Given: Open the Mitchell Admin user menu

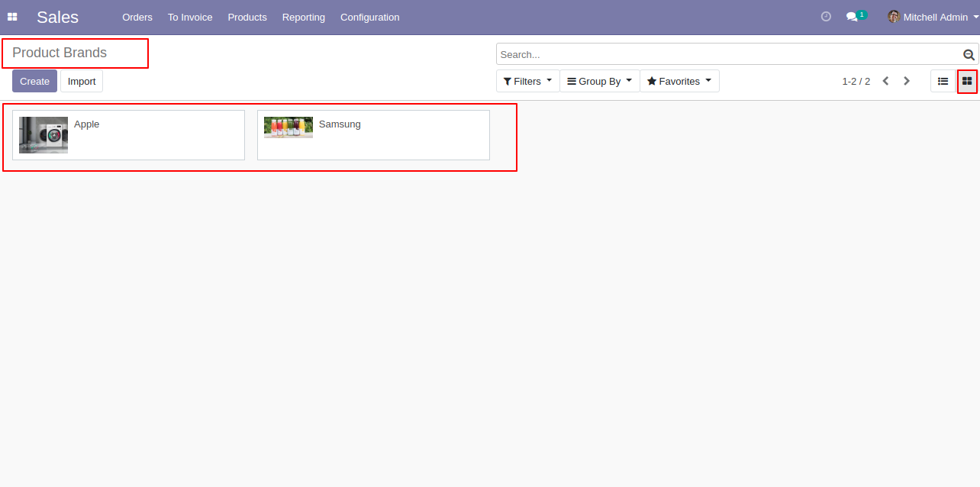Looking at the screenshot, I should [x=933, y=17].
